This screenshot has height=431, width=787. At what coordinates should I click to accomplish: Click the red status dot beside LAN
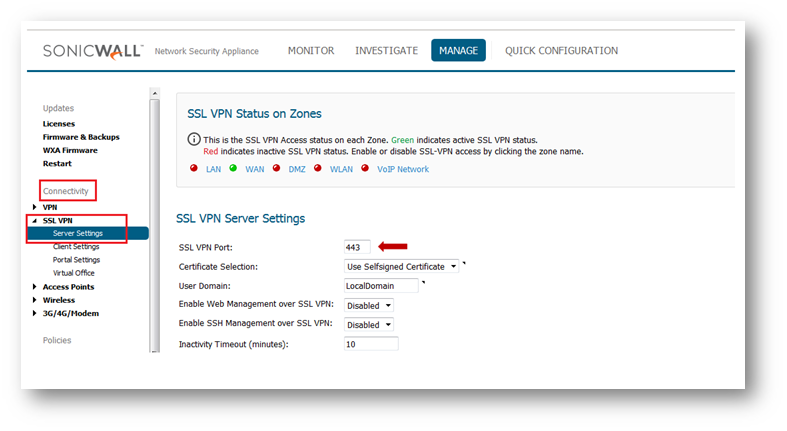pos(194,168)
